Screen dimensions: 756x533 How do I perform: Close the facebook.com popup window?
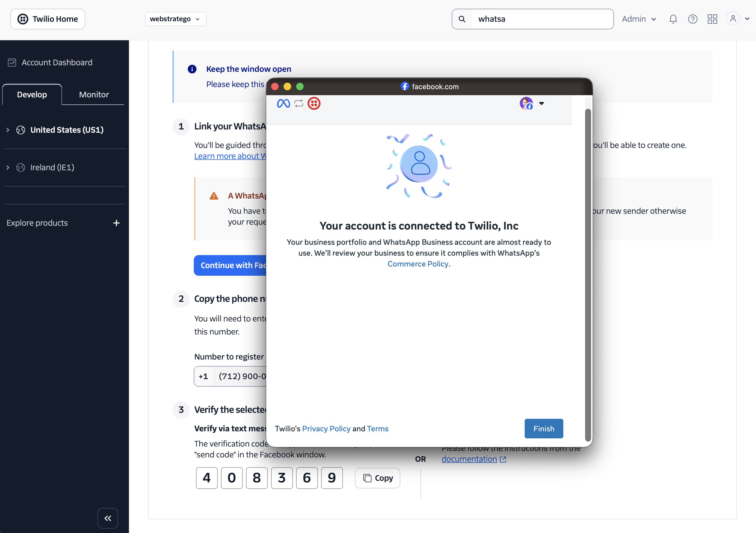(275, 86)
